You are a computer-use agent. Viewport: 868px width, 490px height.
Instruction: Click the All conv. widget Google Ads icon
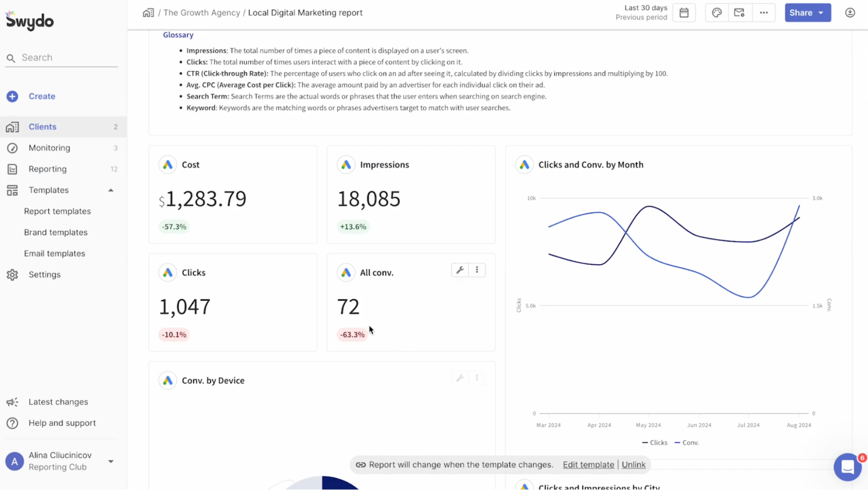point(346,273)
